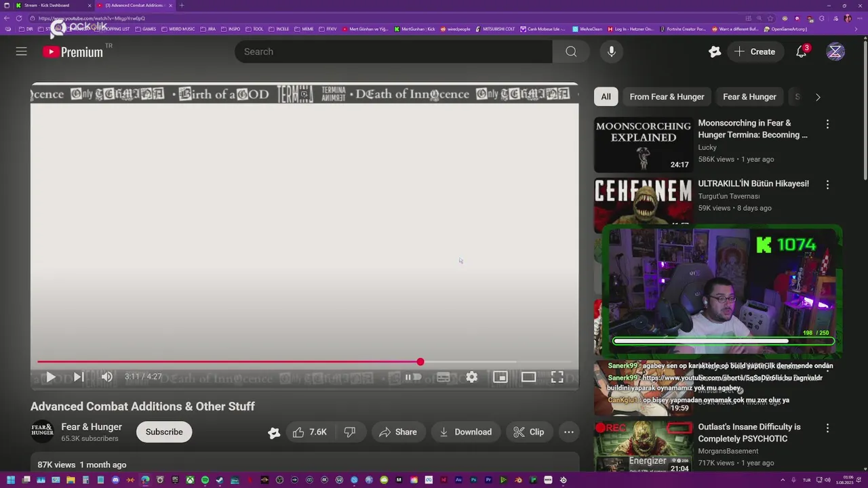The height and width of the screenshot is (488, 868).
Task: Open Fear & Hunger channel avatar
Action: pyautogui.click(x=42, y=432)
